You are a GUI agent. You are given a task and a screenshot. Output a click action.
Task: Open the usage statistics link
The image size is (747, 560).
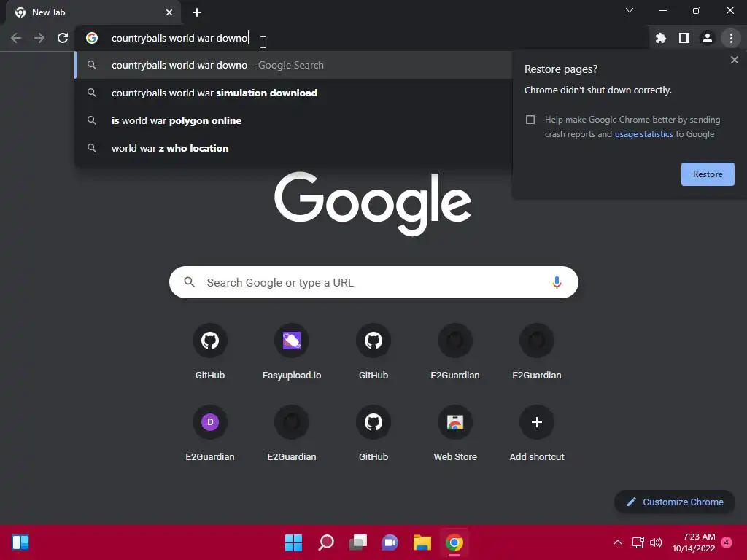pos(643,134)
